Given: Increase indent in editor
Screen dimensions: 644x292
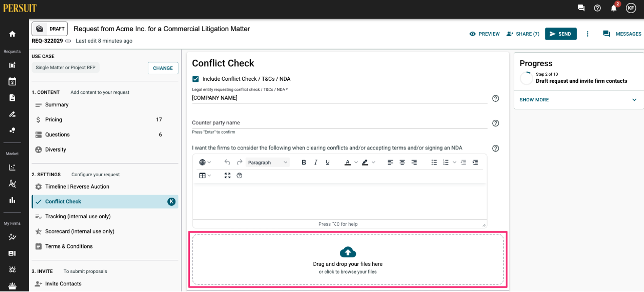Looking at the screenshot, I should 476,162.
